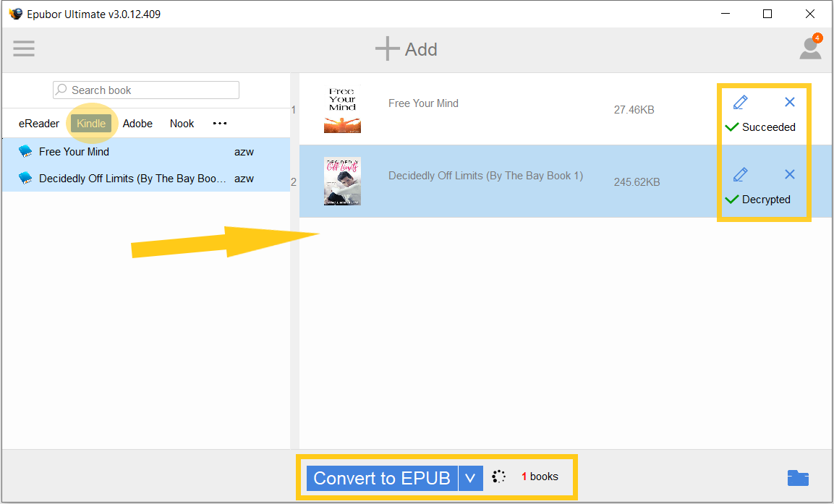
Task: Open the user account icon
Action: 810,48
